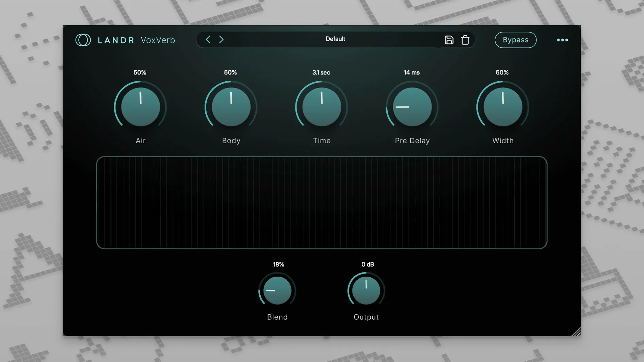The width and height of the screenshot is (644, 362).
Task: Click the Pre Delay label
Action: [x=412, y=141]
